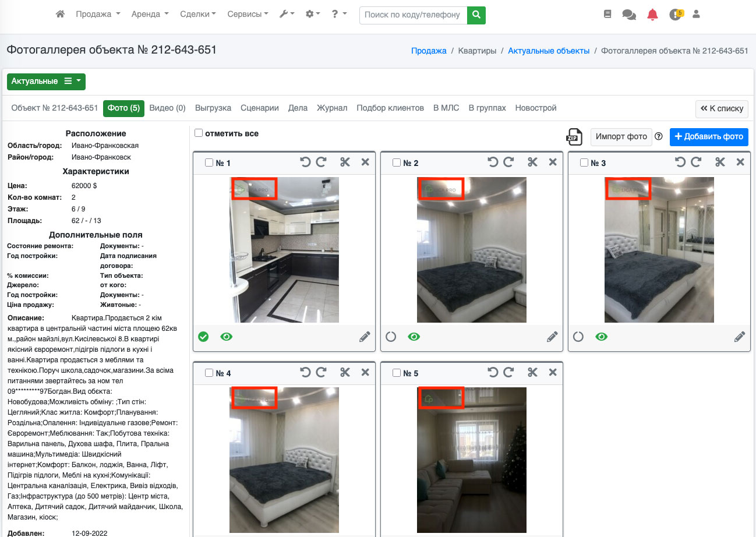The width and height of the screenshot is (756, 537).
Task: Click the home icon in navbar
Action: coord(60,15)
